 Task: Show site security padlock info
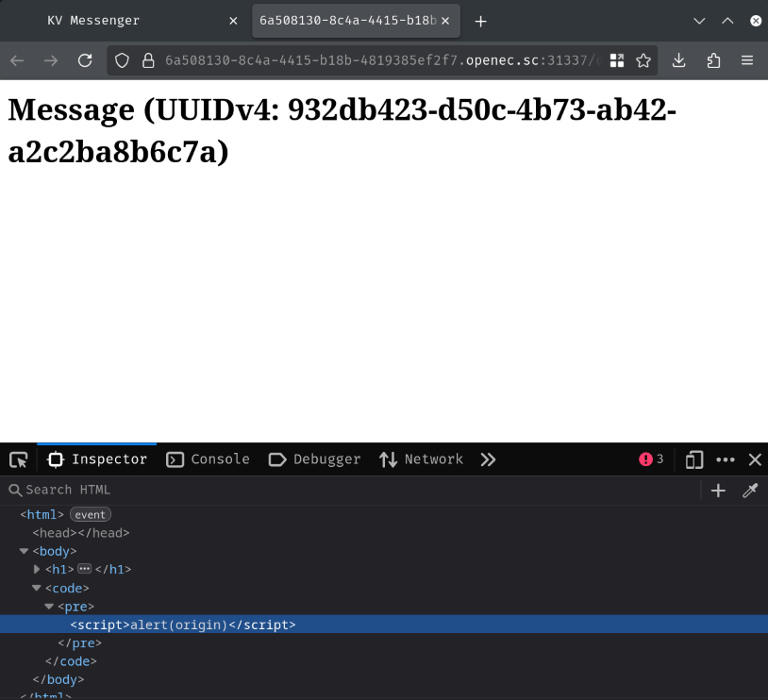(x=148, y=60)
